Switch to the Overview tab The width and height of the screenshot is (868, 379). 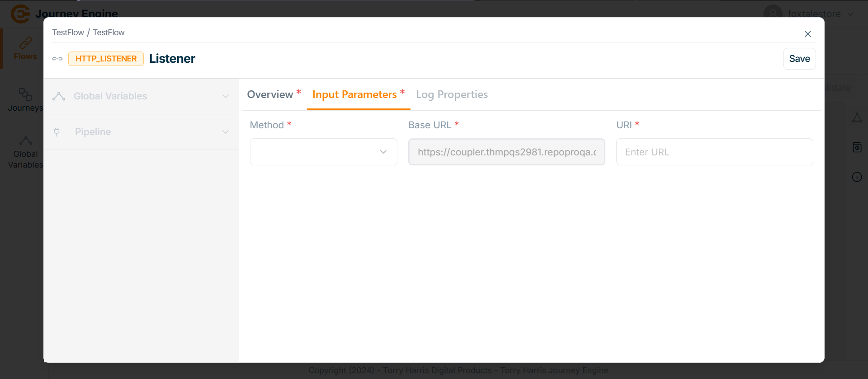pyautogui.click(x=270, y=94)
